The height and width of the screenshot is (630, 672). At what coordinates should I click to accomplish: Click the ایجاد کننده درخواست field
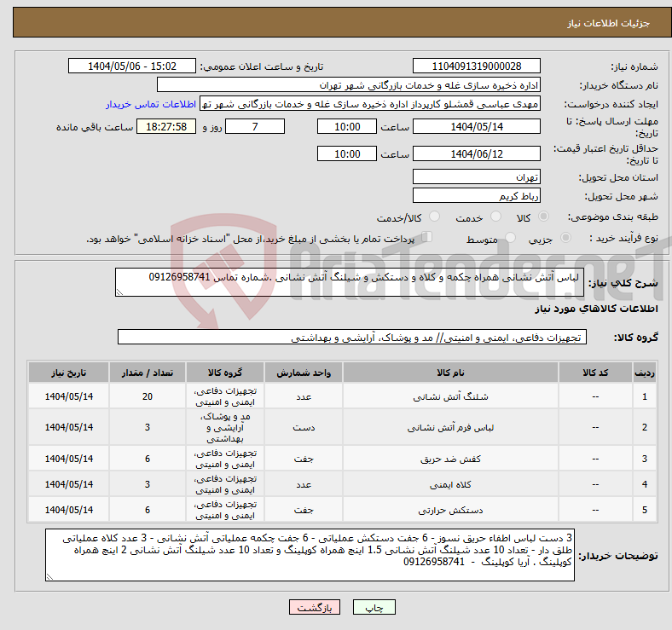[370, 104]
